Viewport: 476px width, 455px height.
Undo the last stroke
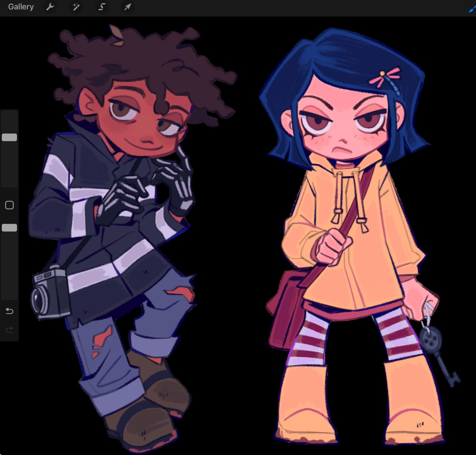[9, 311]
